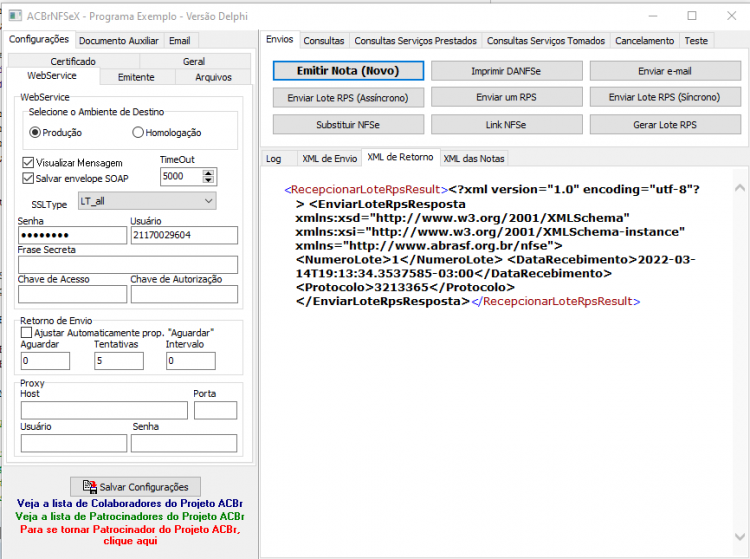This screenshot has width=750, height=559.
Task: Click the application icon in title bar
Action: [x=15, y=16]
